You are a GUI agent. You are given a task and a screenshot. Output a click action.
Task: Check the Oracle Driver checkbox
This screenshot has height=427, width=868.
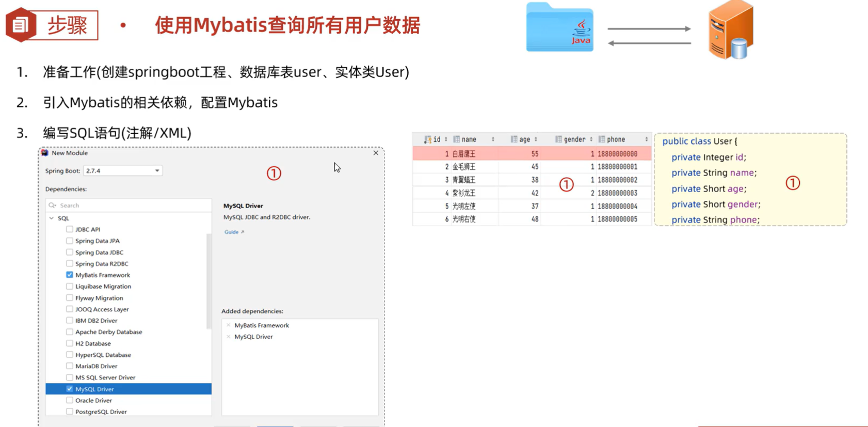coord(70,400)
